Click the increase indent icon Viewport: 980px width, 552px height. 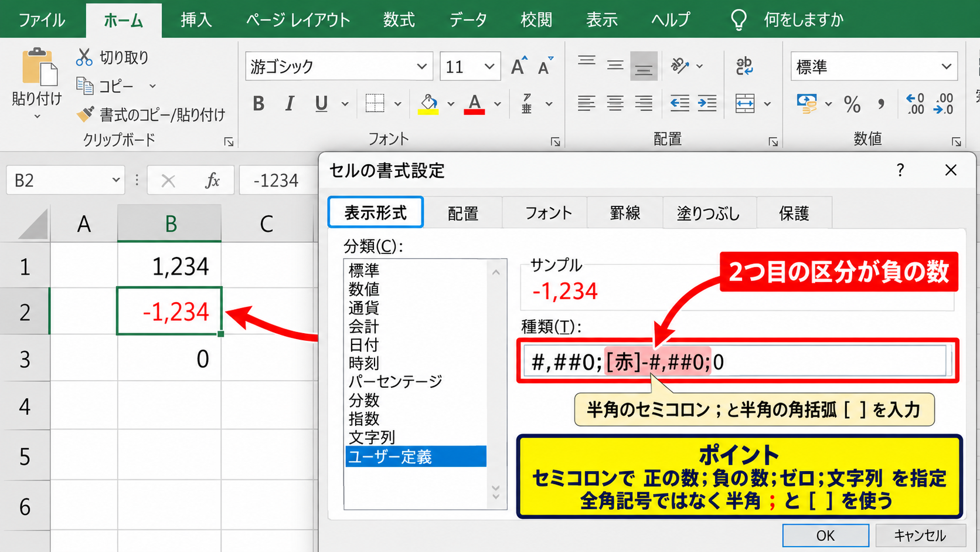click(707, 104)
